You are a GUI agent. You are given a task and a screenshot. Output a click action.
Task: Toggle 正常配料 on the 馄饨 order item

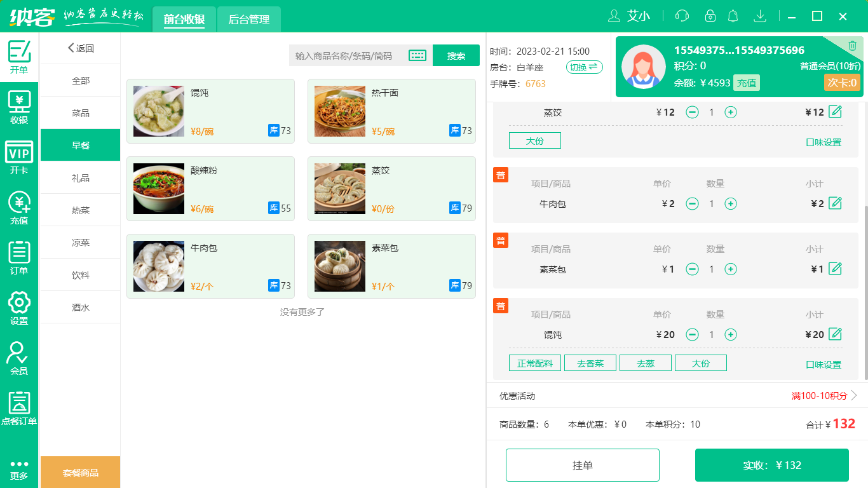pyautogui.click(x=535, y=362)
